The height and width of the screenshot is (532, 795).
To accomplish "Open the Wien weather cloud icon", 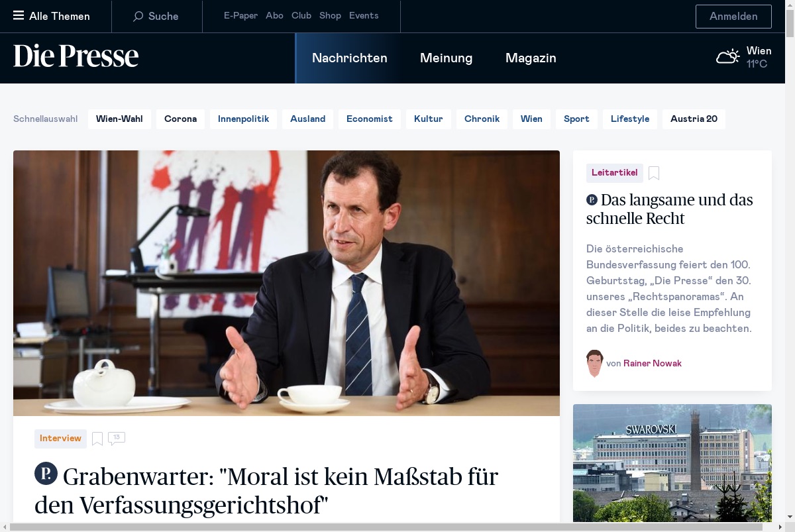I will [727, 57].
